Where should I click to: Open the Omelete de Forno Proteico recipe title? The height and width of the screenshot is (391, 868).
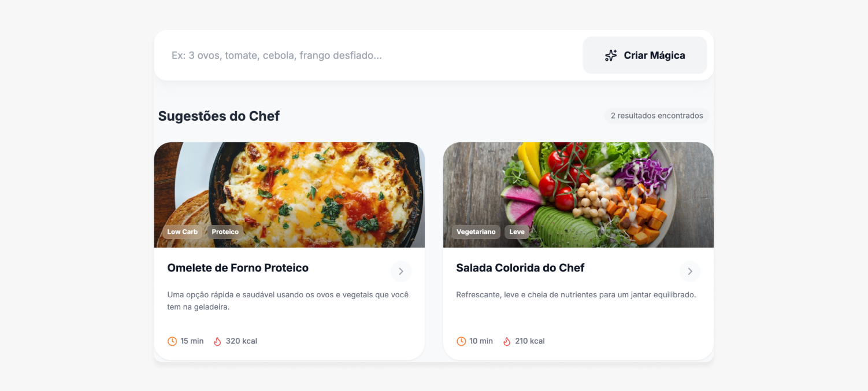(x=238, y=268)
